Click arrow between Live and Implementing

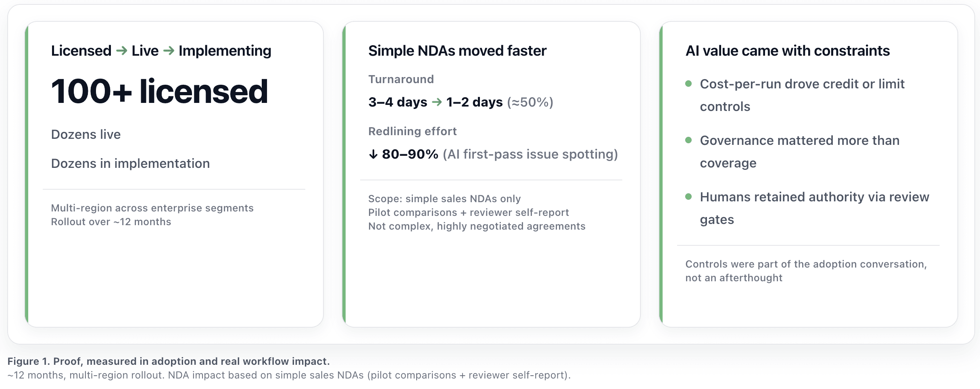[169, 51]
